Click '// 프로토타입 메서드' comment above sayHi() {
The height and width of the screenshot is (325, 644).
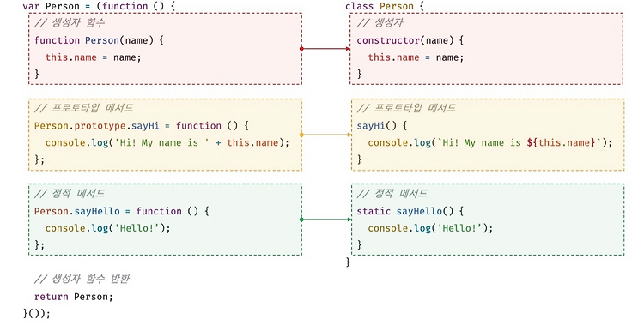click(406, 108)
